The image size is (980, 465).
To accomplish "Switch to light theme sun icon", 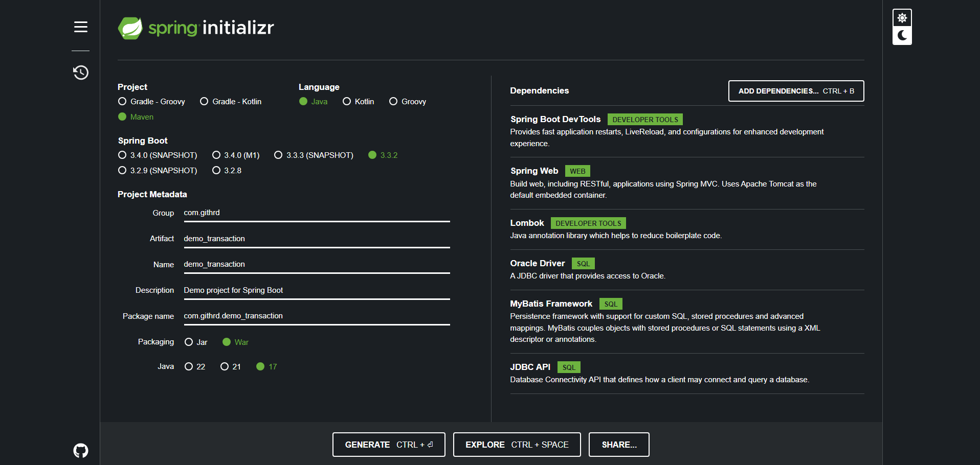I will point(902,18).
